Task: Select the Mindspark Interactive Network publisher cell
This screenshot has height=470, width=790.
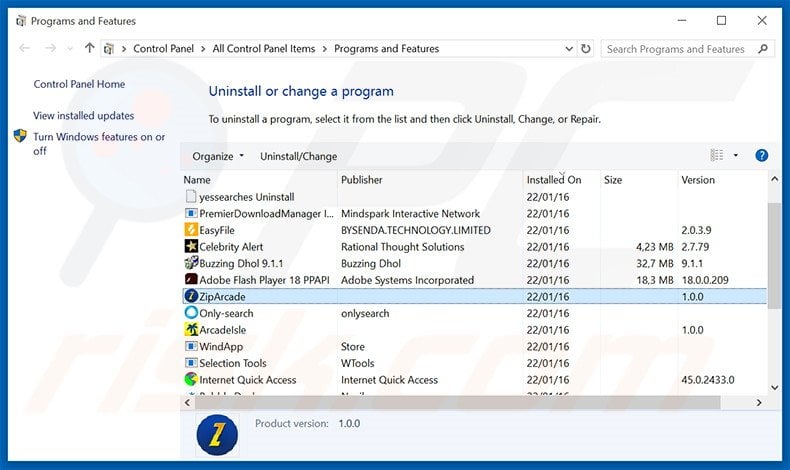Action: 410,214
